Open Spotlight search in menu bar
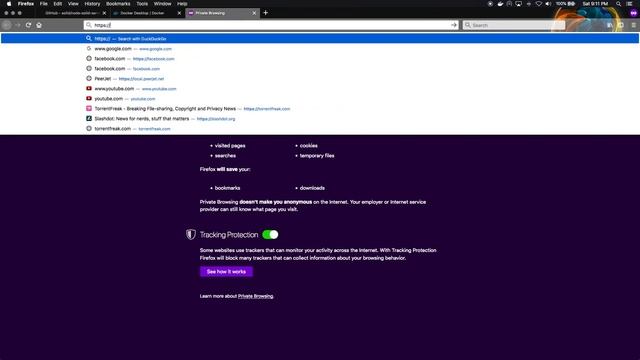Viewport: 640px width, 360px height. pyautogui.click(x=618, y=4)
